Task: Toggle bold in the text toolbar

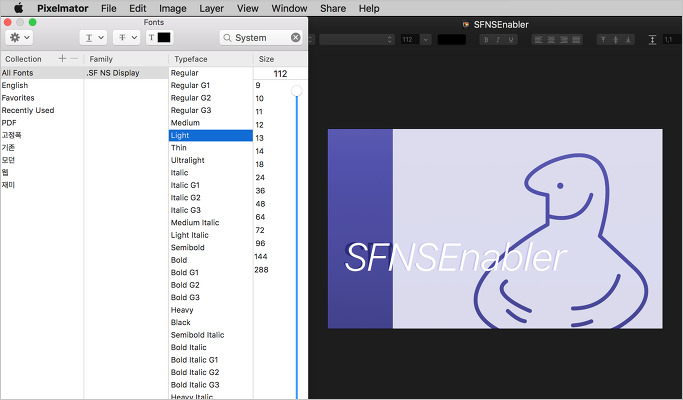Action: pos(486,40)
